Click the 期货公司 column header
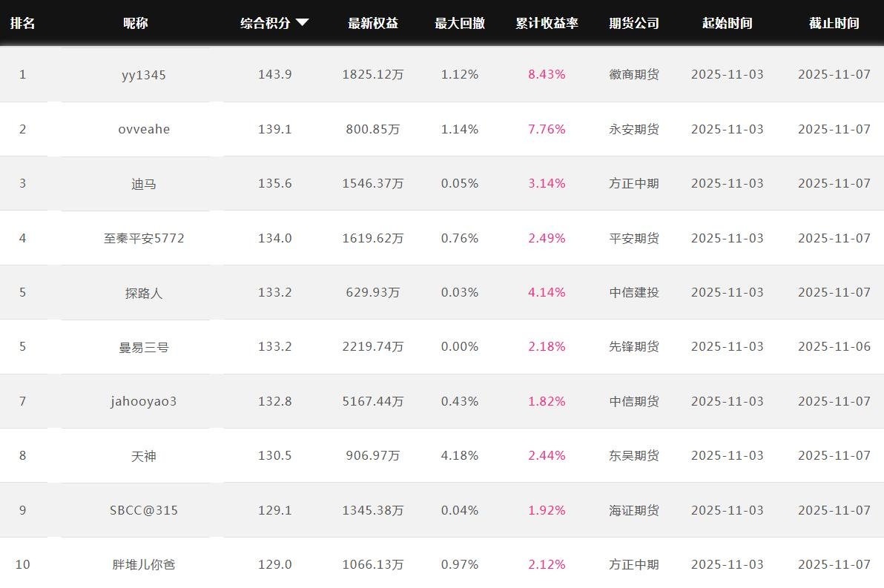The image size is (884, 588). [634, 23]
